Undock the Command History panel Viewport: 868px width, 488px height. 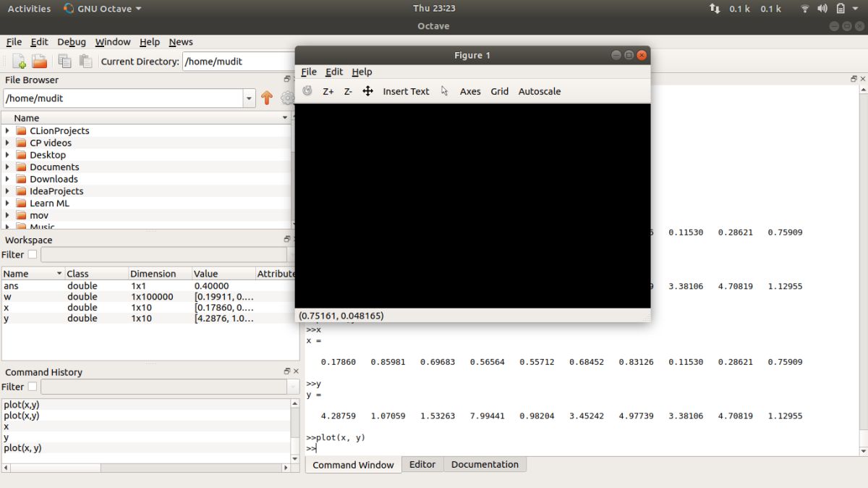287,371
